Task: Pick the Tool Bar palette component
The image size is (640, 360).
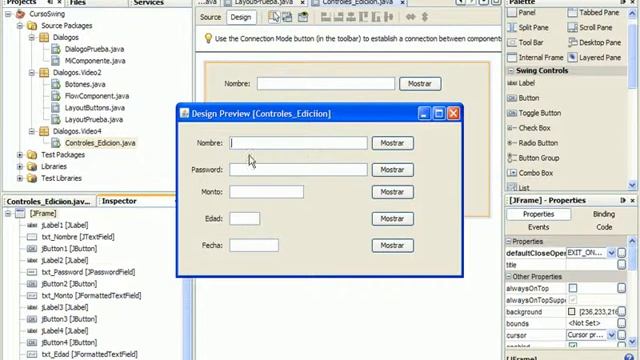Action: [x=525, y=42]
